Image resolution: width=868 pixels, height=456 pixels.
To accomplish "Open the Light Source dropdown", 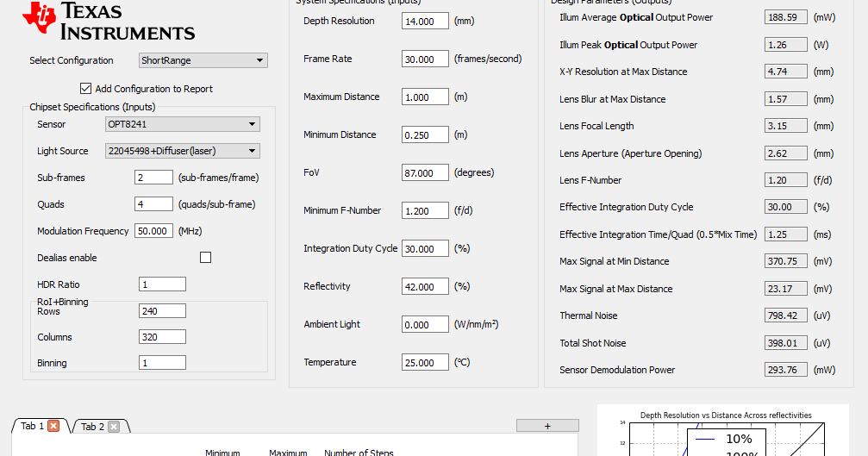I will tap(183, 151).
